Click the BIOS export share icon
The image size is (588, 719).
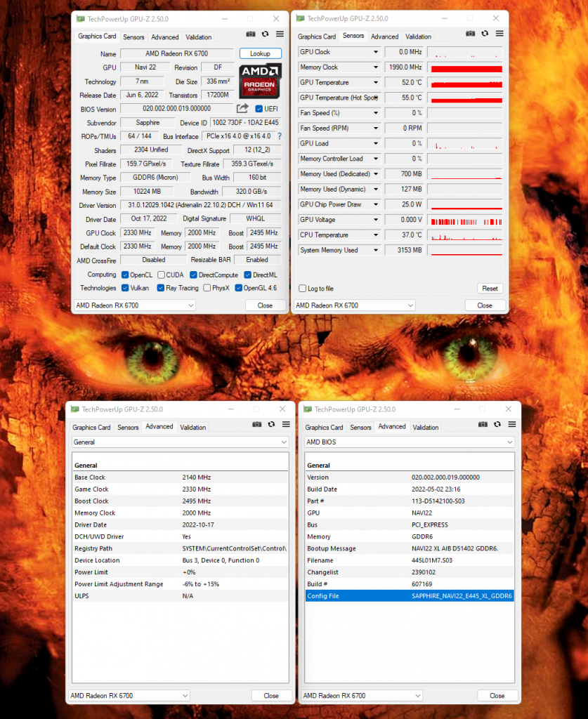click(242, 109)
